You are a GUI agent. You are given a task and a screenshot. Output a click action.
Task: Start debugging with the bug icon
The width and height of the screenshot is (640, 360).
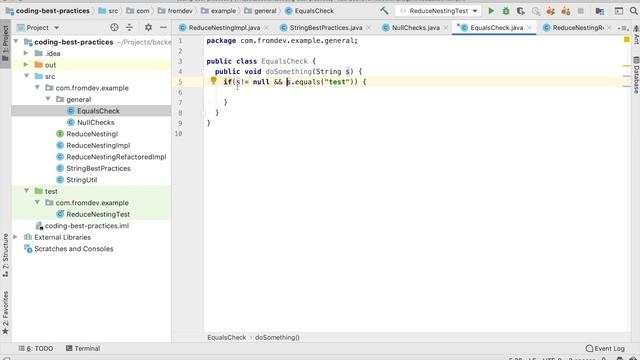(506, 11)
